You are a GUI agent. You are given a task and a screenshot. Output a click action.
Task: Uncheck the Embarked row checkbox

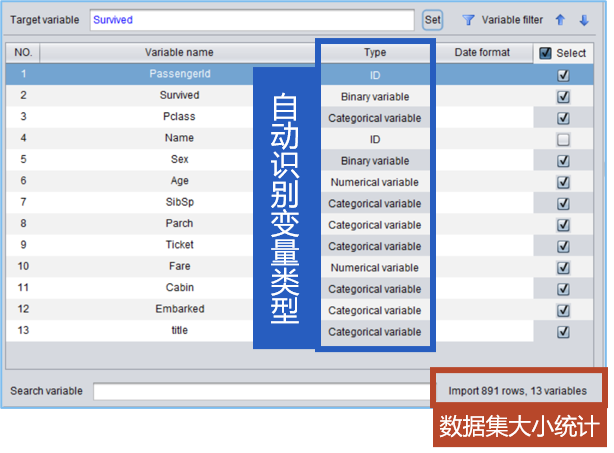[563, 310]
